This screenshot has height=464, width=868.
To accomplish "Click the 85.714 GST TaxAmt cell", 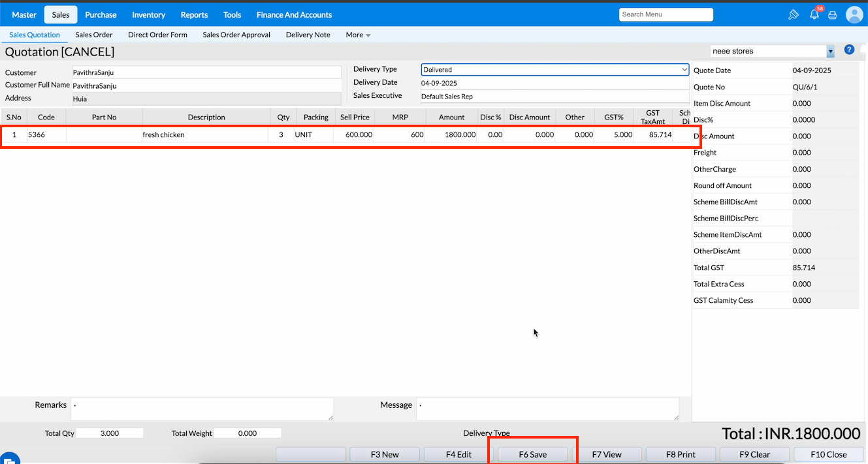I will (x=653, y=134).
